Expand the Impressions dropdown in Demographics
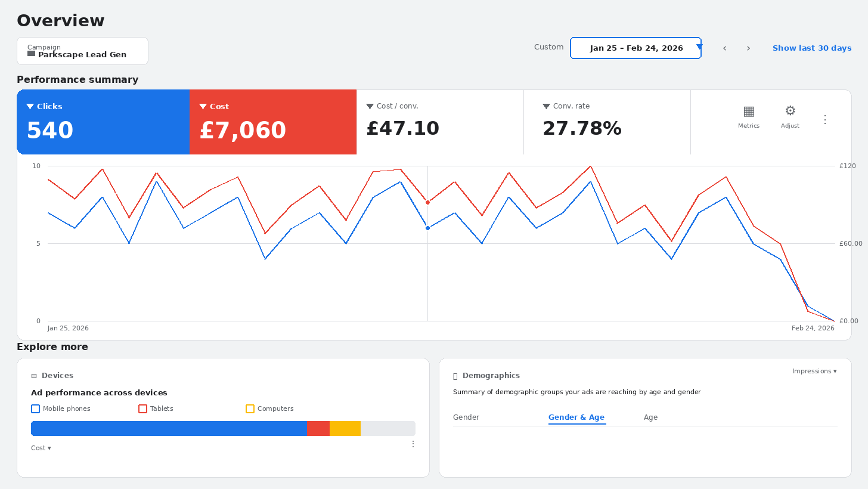 pos(814,372)
